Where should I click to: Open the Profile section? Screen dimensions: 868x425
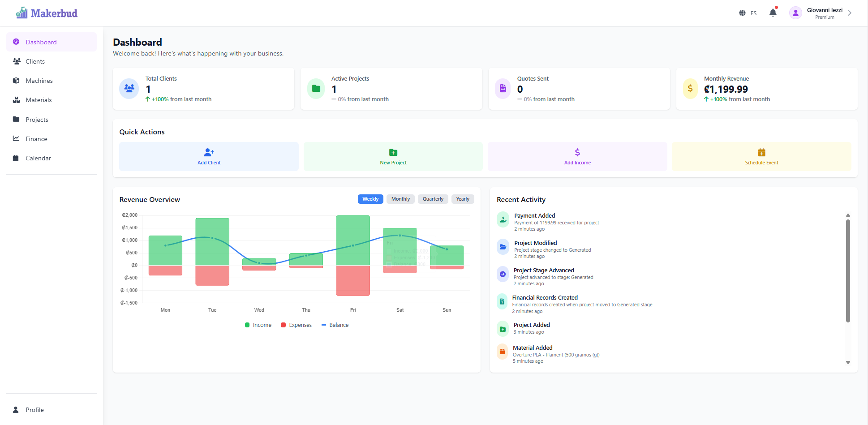point(34,410)
